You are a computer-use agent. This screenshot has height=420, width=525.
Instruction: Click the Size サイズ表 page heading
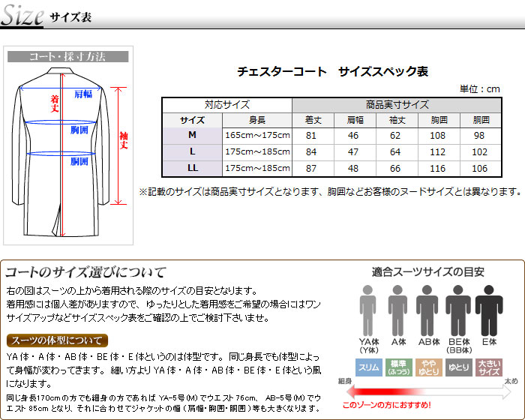(46, 16)
